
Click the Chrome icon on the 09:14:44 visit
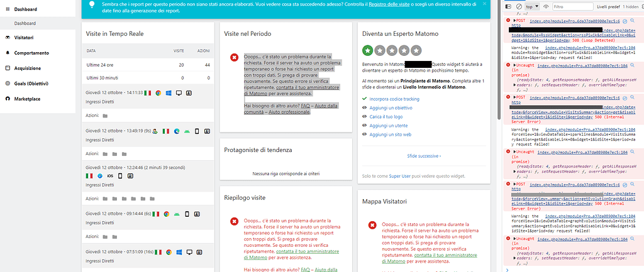166,214
